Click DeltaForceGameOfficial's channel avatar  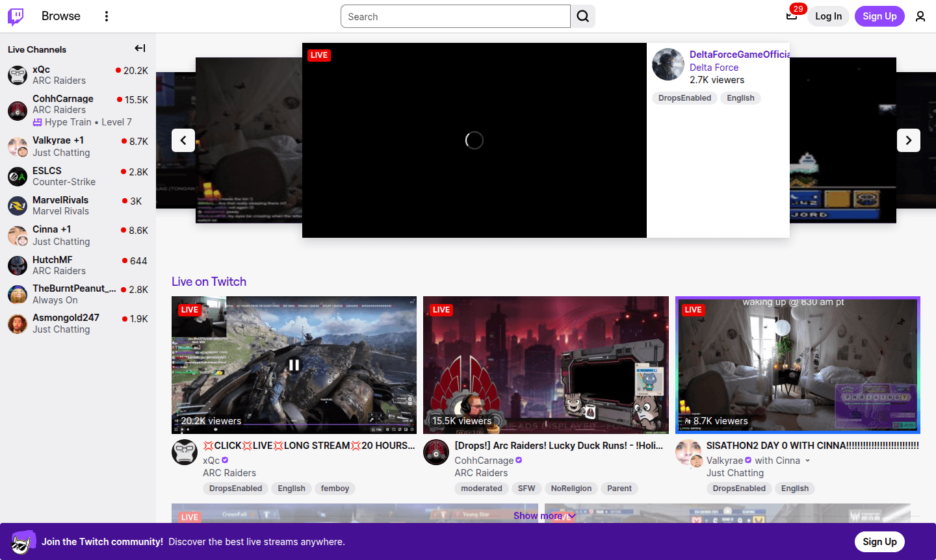[668, 64]
